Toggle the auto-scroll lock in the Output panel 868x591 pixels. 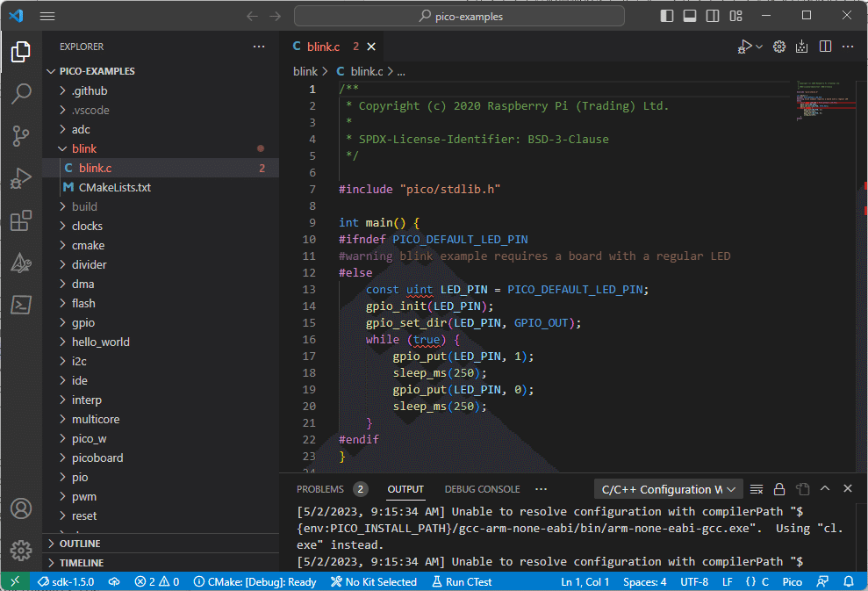coord(778,488)
